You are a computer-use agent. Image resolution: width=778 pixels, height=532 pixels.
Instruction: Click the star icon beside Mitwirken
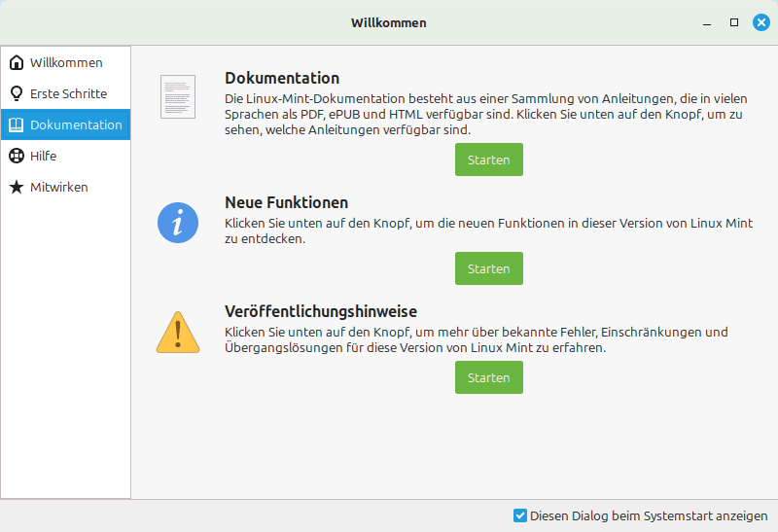pyautogui.click(x=17, y=187)
